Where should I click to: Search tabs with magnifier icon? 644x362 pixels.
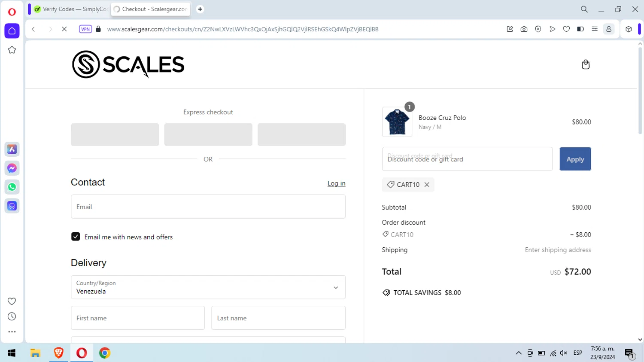584,9
